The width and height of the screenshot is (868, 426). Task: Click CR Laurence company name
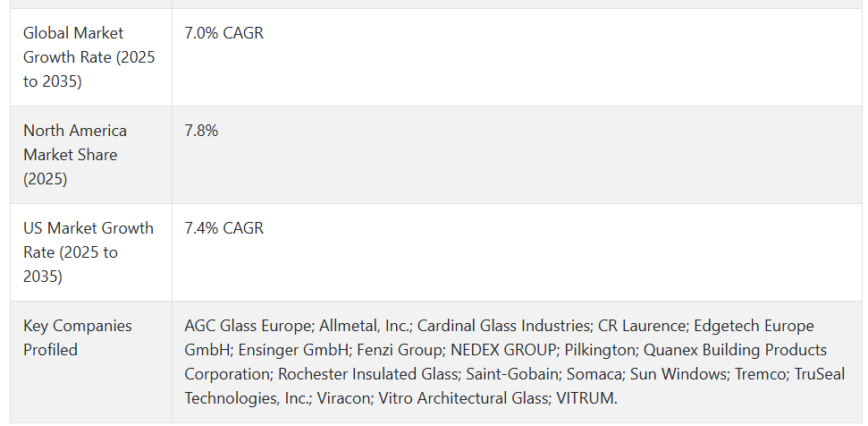tap(643, 326)
